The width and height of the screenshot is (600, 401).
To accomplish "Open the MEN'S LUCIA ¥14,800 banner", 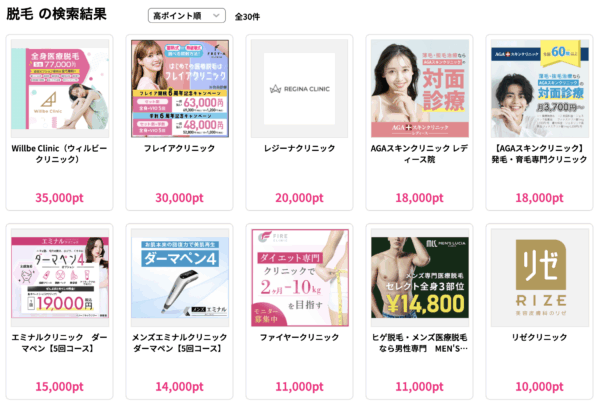I will 420,277.
